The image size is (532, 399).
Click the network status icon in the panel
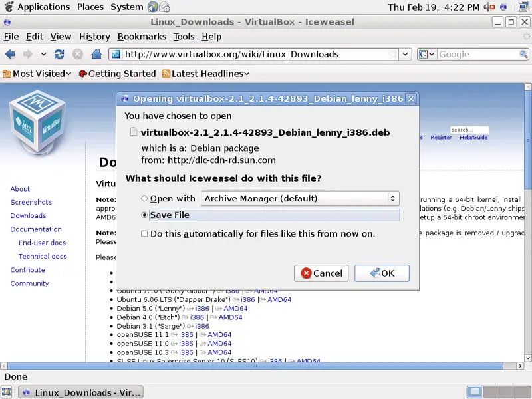[525, 7]
